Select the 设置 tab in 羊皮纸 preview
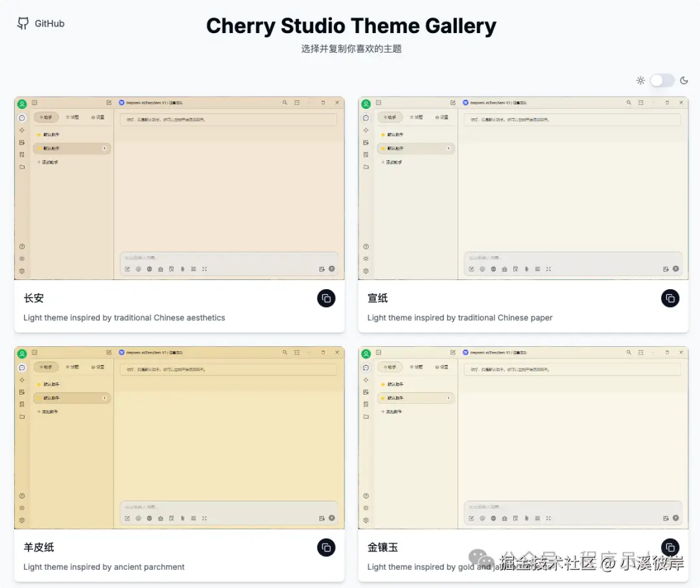700x588 pixels. (98, 366)
